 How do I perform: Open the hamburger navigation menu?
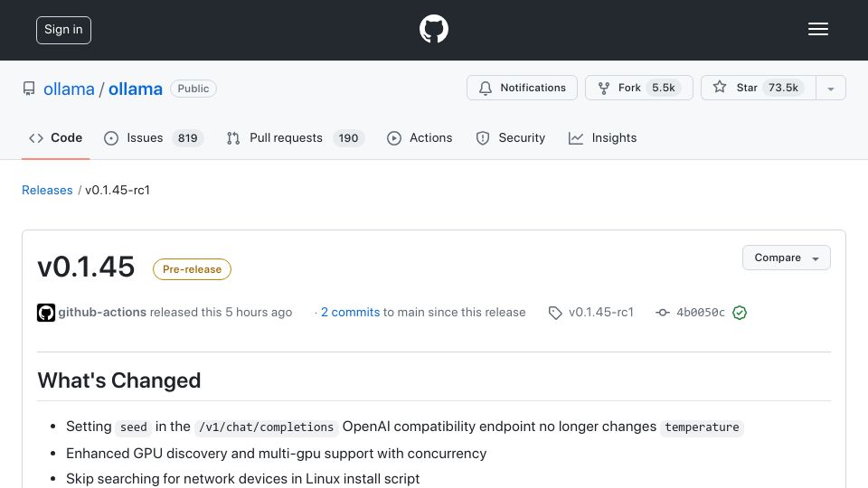click(x=817, y=29)
